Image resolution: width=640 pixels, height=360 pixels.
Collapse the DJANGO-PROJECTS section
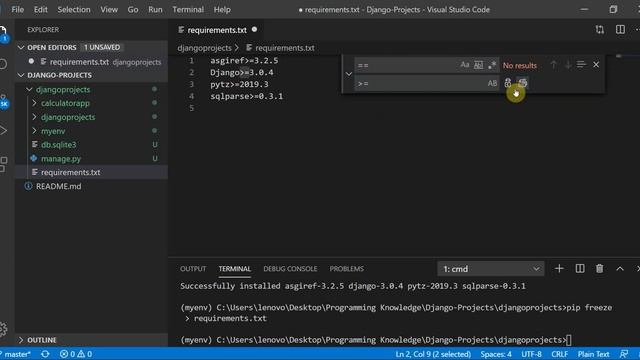[21, 76]
